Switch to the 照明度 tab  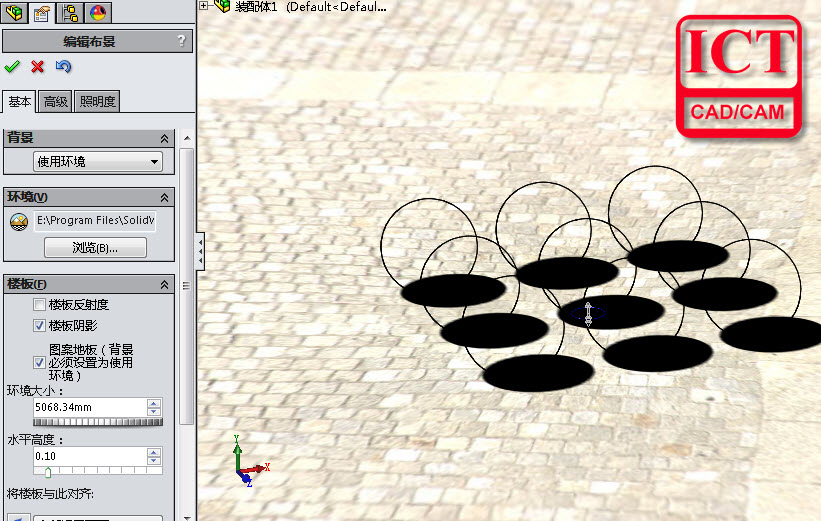(98, 101)
